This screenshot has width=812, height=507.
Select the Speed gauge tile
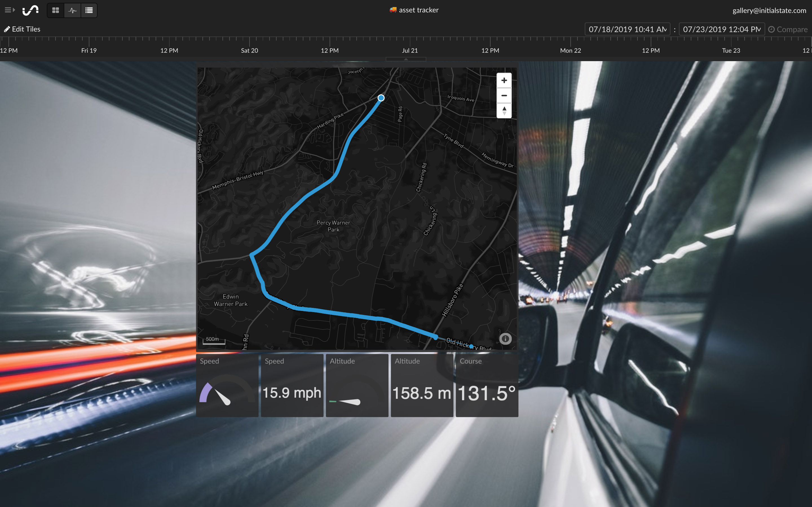click(x=227, y=386)
